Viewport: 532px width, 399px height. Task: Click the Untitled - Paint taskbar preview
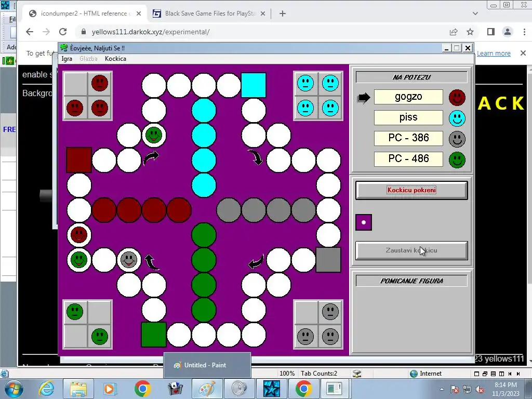tap(207, 365)
